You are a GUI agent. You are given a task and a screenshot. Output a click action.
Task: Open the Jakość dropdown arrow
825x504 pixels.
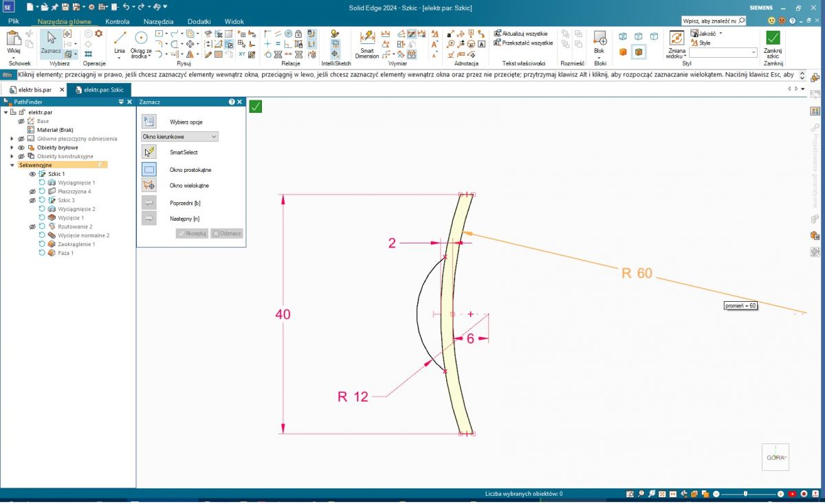pos(720,34)
